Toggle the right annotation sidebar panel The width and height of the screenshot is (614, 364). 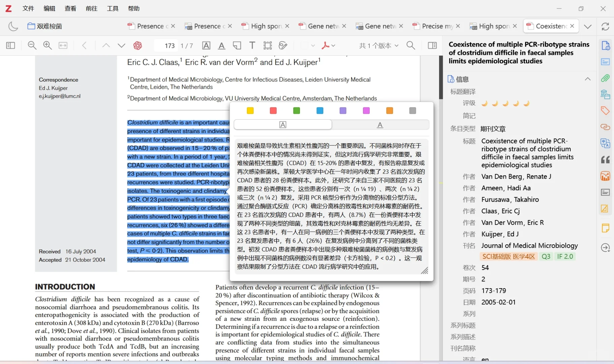[432, 45]
